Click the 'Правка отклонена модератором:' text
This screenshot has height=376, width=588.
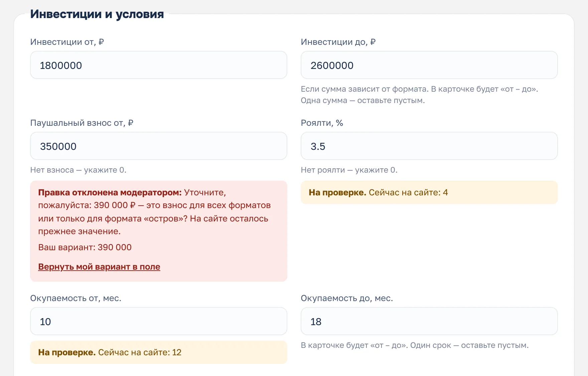pyautogui.click(x=110, y=192)
